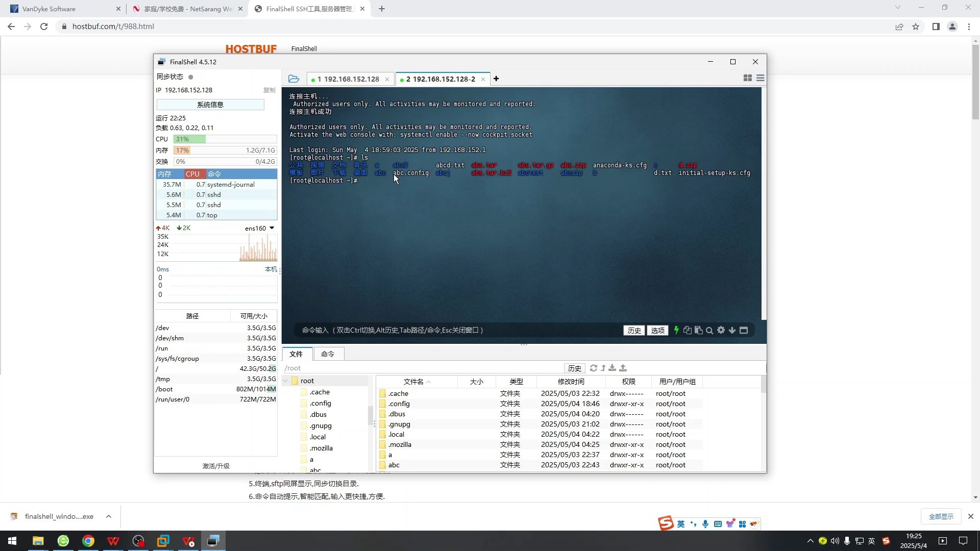Open terminal settings gear icon
The width and height of the screenshot is (980, 551).
coord(721,330)
